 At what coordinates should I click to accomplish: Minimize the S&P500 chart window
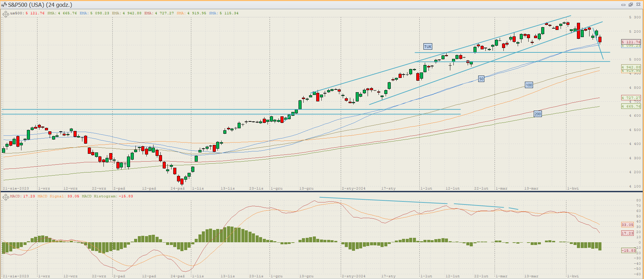623,5
